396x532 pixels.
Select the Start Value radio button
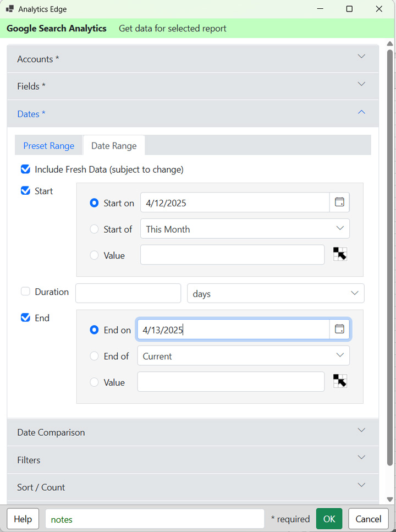(x=94, y=255)
